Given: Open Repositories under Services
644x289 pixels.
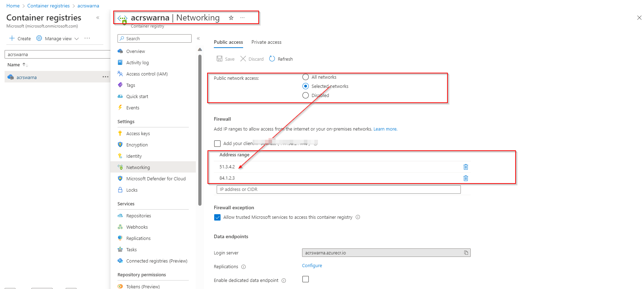Looking at the screenshot, I should [x=139, y=216].
